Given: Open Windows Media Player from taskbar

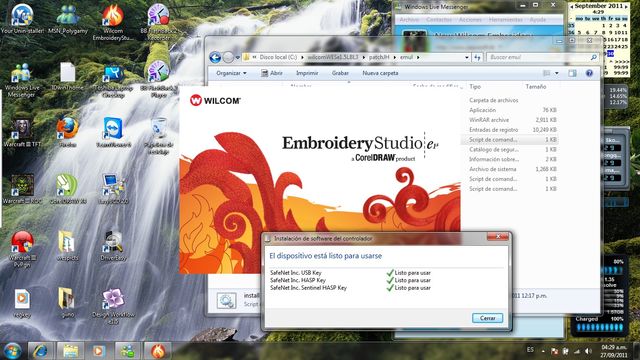Looking at the screenshot, I should click(x=98, y=351).
